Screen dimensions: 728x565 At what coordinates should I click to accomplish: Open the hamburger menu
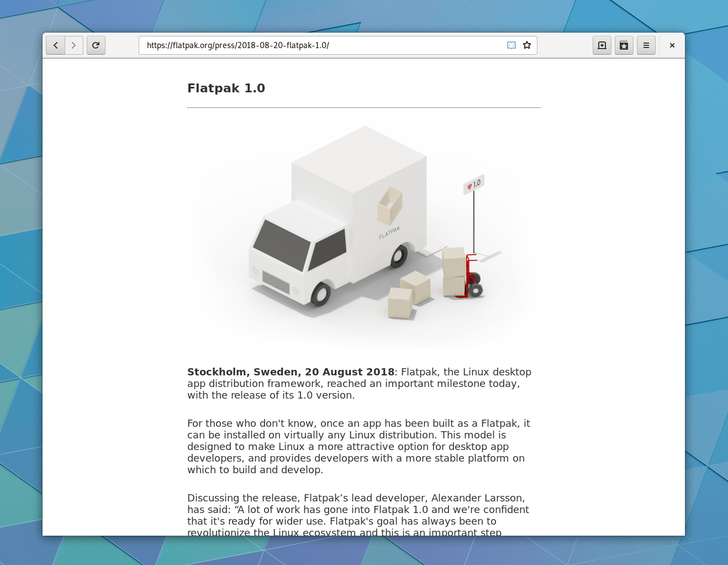[x=646, y=45]
